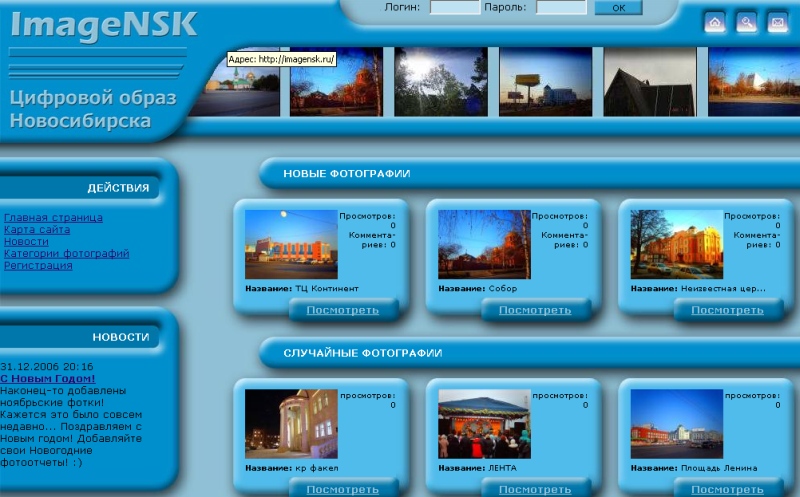800x497 pixels.
Task: Click the НОВЫЕ ФОТОГРАФИИ section header
Action: (346, 173)
